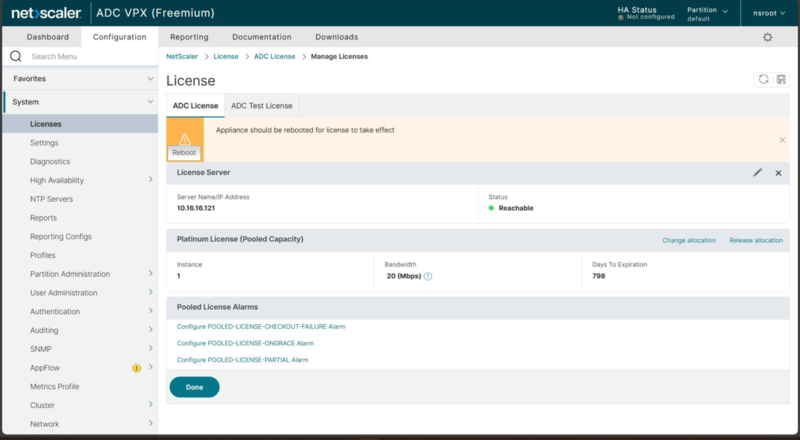Viewport: 800px width, 440px height.
Task: Click Release allocation link
Action: point(756,240)
